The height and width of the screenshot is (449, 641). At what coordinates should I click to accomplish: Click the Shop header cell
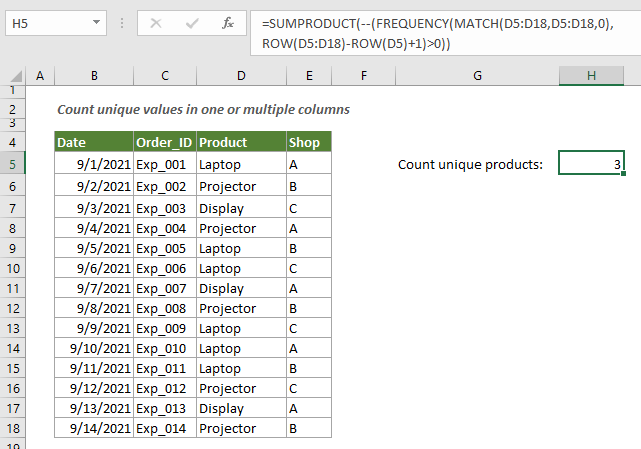(308, 142)
